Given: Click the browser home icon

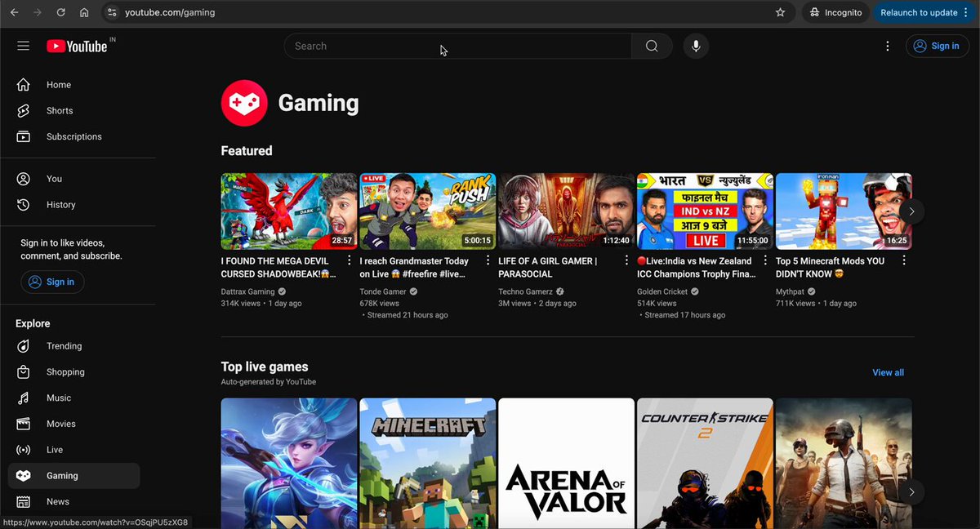Looking at the screenshot, I should pyautogui.click(x=84, y=12).
